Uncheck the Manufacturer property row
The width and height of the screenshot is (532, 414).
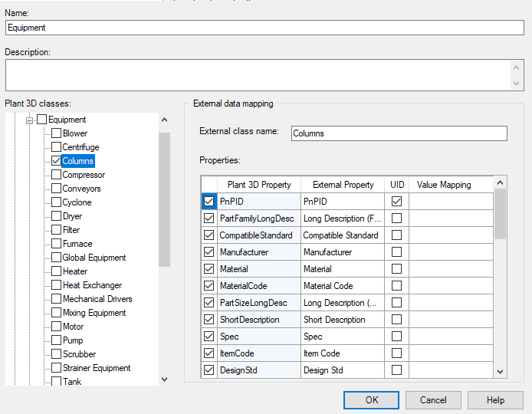[x=209, y=252]
